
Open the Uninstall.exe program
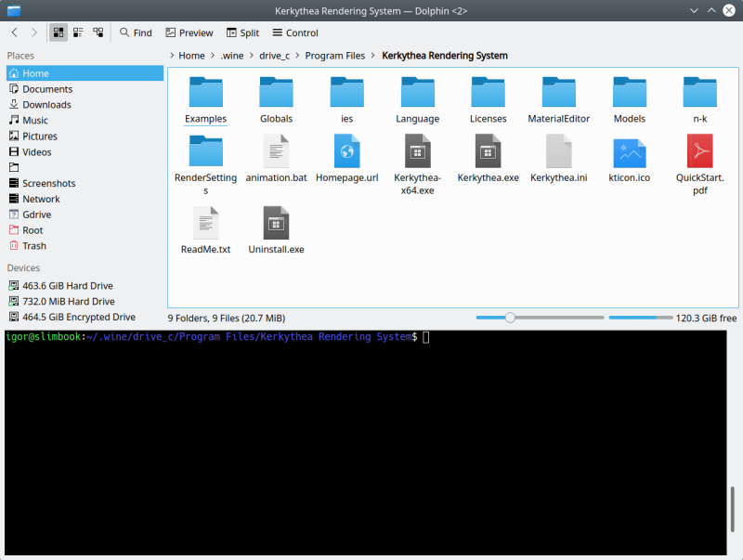click(276, 225)
